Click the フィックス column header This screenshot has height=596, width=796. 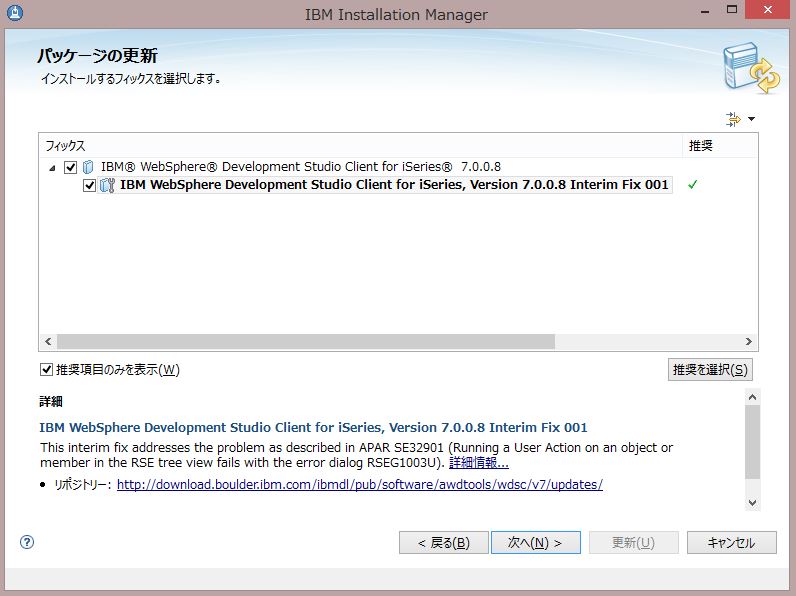tap(360, 146)
